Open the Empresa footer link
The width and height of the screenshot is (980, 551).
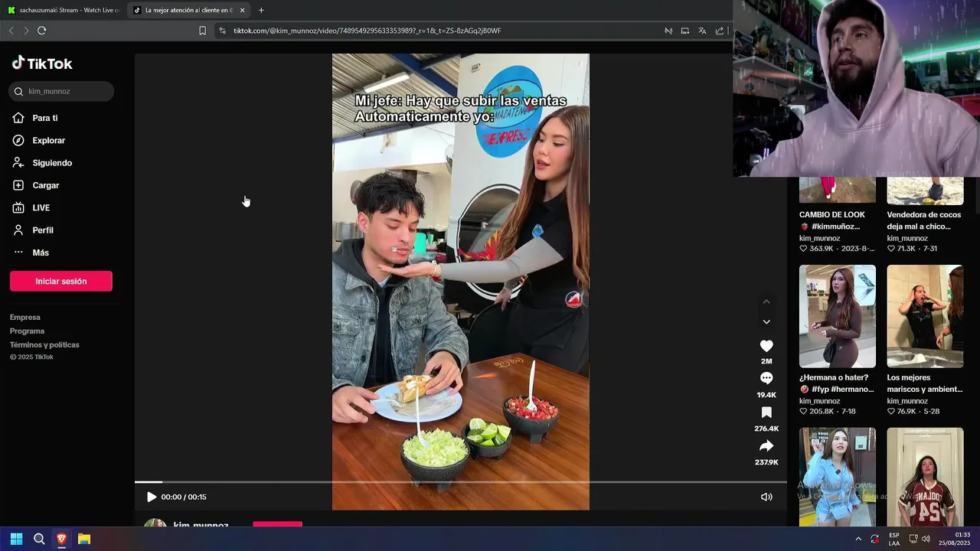pyautogui.click(x=25, y=317)
